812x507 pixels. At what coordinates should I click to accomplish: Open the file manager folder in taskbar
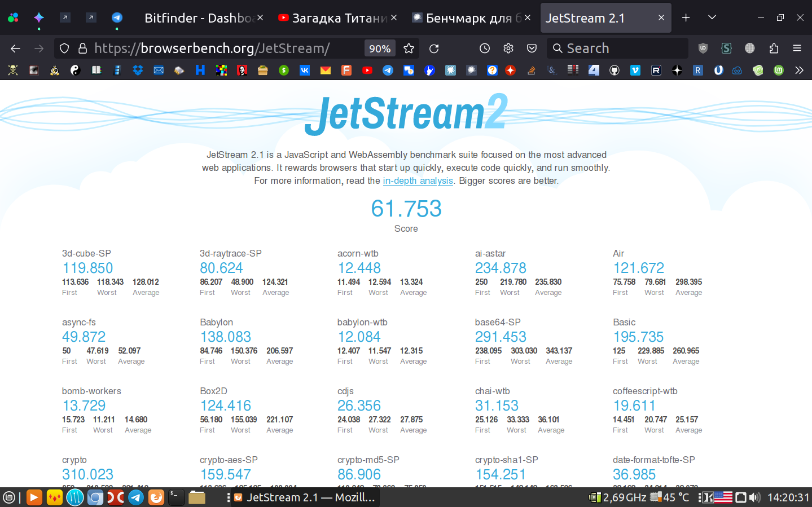[197, 497]
